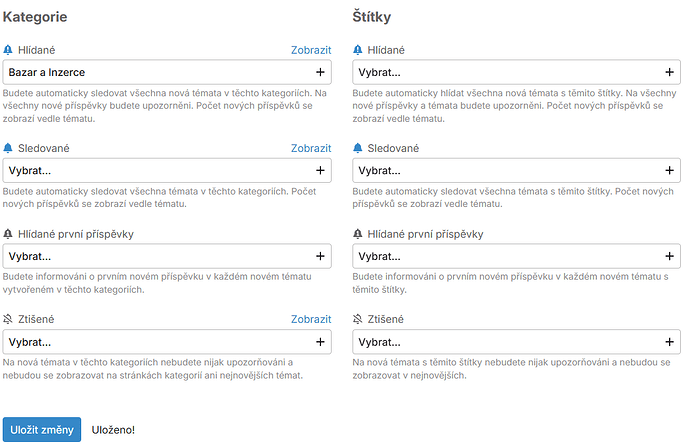Follow the Zobrazit link next to Hlídané

click(x=311, y=50)
